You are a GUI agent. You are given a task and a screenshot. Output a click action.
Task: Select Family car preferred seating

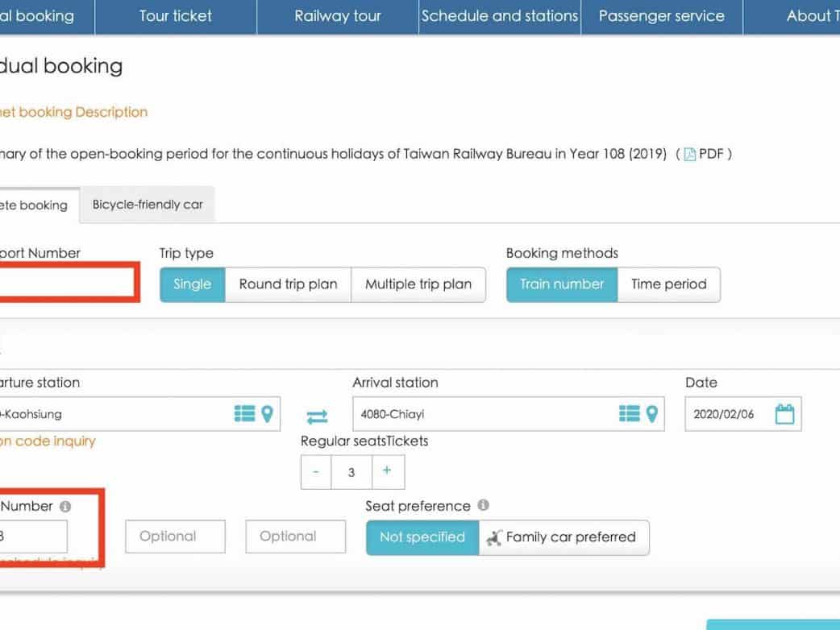pos(563,537)
